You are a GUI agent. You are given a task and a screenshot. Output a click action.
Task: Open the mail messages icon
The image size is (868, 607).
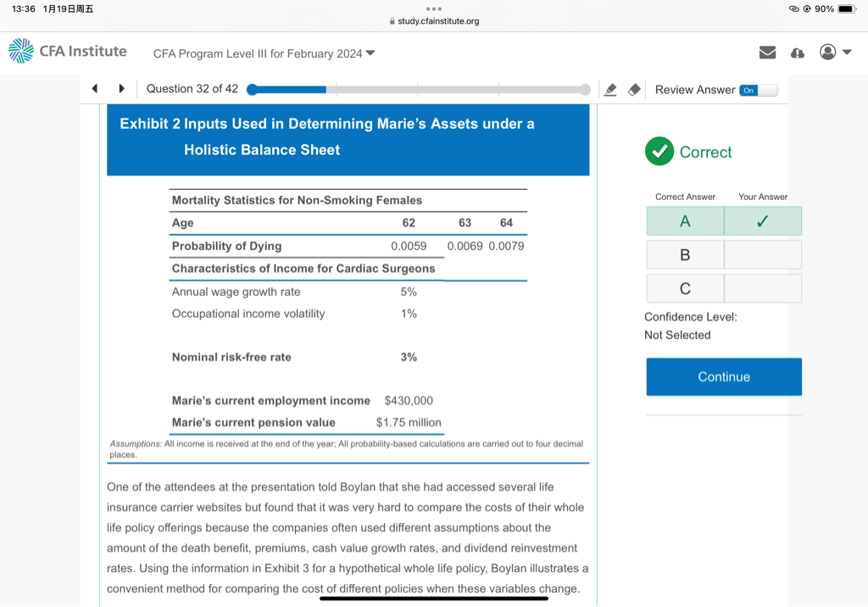(767, 53)
